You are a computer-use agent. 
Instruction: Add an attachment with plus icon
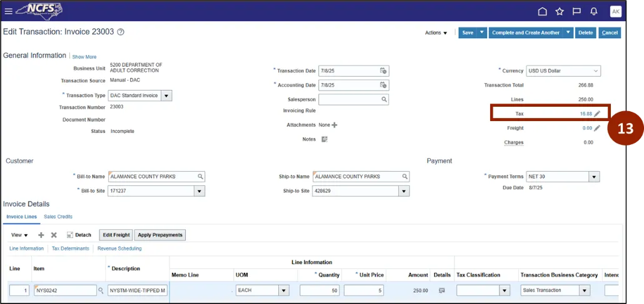point(335,125)
